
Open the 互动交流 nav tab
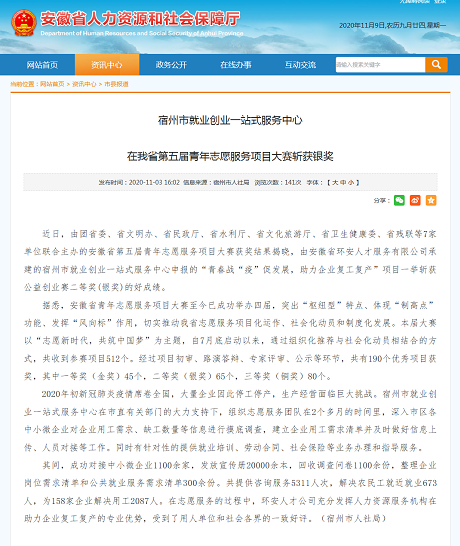[x=300, y=65]
